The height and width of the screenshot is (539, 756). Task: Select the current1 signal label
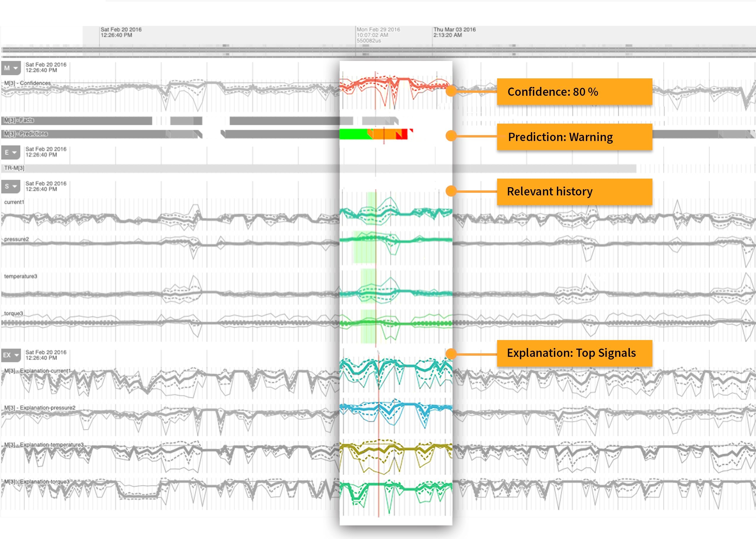pyautogui.click(x=14, y=202)
